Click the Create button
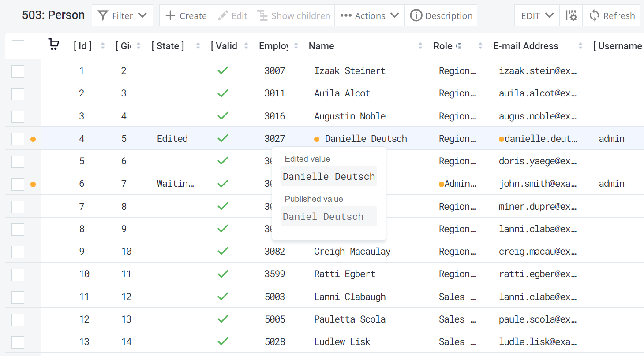Viewport: 644px width, 356px height. 186,16
